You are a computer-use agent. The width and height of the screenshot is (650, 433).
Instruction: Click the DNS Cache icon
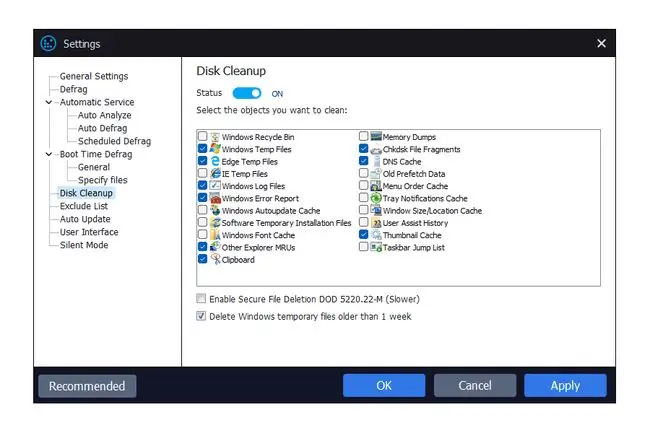coord(376,161)
